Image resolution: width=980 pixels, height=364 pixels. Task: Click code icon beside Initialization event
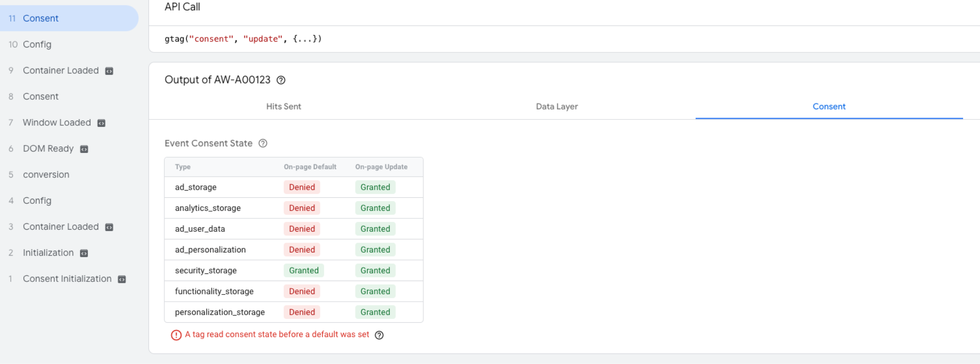[x=84, y=253]
